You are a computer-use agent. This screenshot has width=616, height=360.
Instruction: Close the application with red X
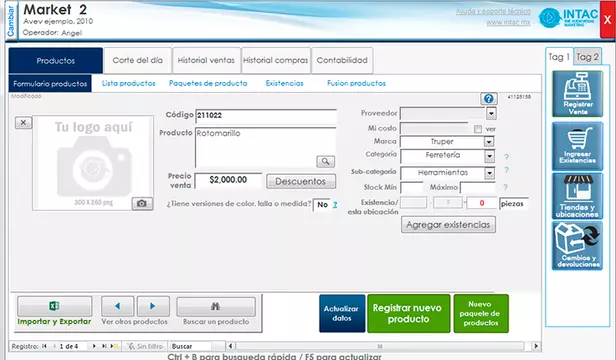[607, 20]
